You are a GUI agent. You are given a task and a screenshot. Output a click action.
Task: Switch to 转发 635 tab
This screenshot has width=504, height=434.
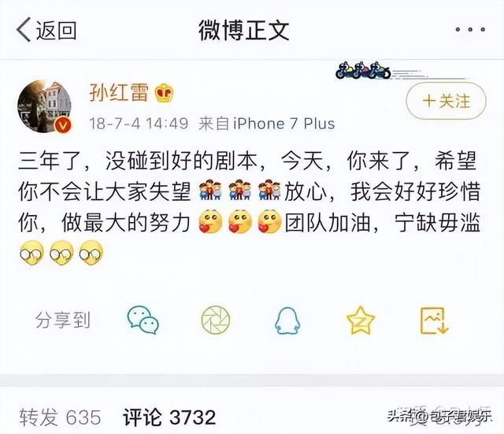60,417
